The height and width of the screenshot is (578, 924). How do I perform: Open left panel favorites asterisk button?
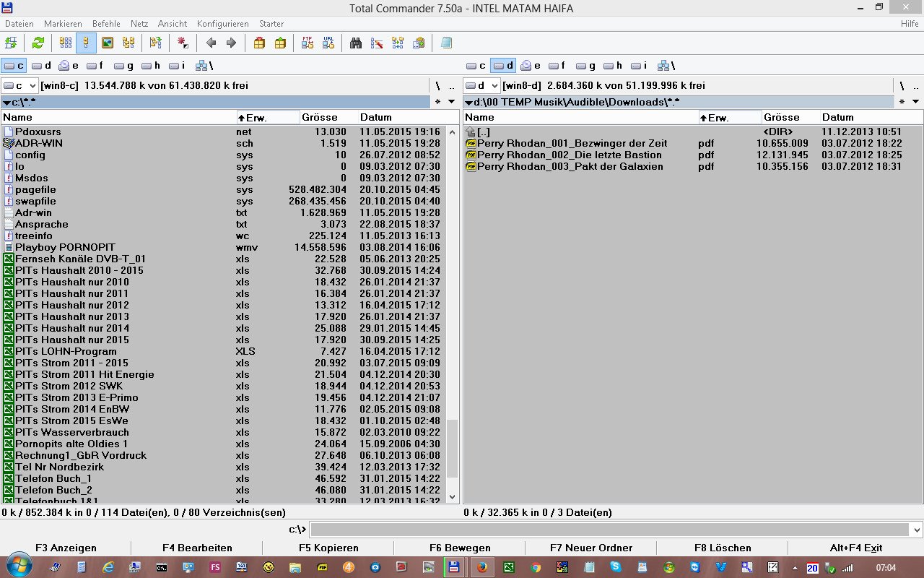437,103
